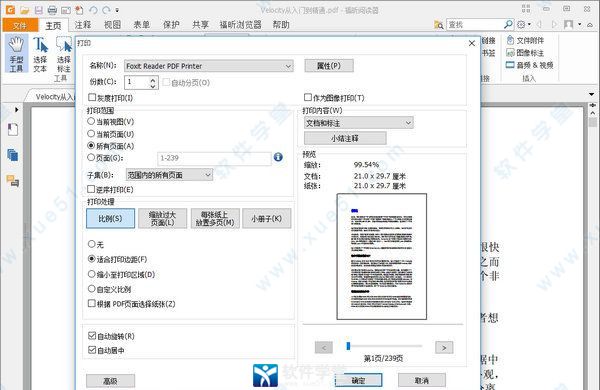Enable 灰度打印 (grayscale print) checkbox
Image resolution: width=600 pixels, height=390 pixels.
(92, 97)
